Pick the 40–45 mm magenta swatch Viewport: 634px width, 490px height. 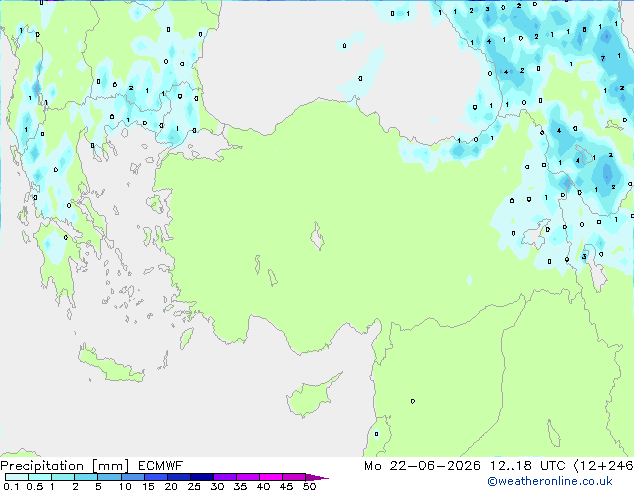click(x=271, y=477)
